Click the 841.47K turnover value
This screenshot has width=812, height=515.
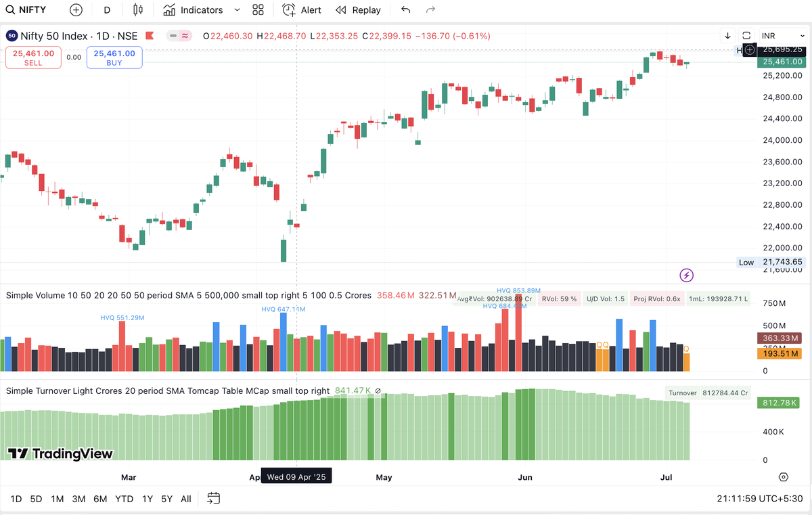[353, 390]
